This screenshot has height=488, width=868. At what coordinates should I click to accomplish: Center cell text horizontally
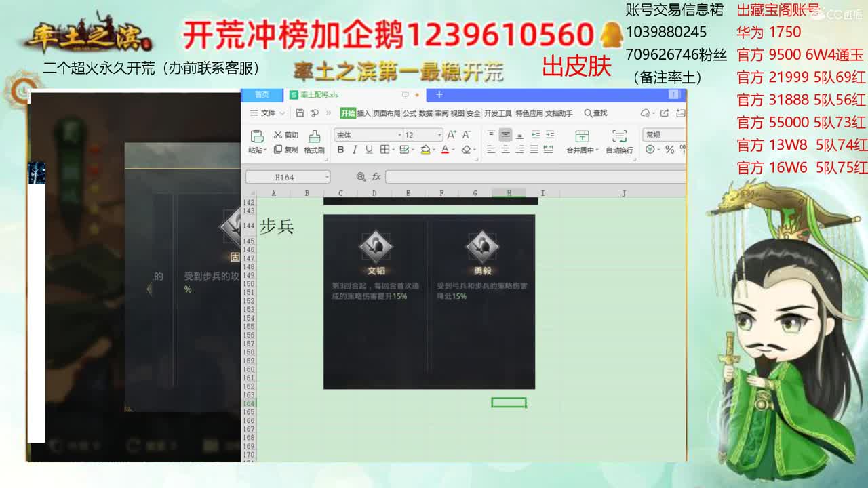pos(505,150)
